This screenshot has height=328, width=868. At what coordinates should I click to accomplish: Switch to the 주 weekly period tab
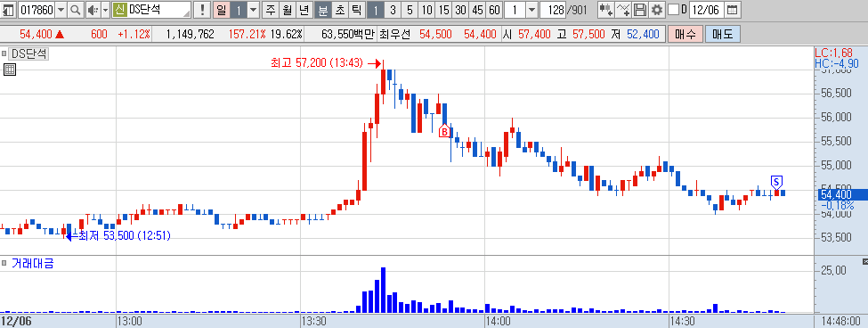(x=270, y=10)
